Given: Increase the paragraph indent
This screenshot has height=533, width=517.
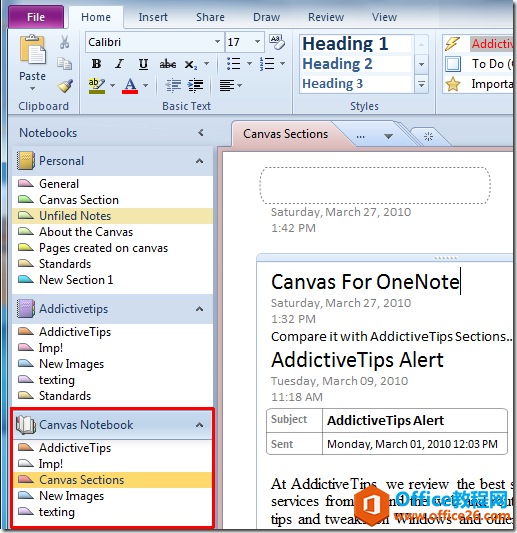Looking at the screenshot, I should coord(195,85).
